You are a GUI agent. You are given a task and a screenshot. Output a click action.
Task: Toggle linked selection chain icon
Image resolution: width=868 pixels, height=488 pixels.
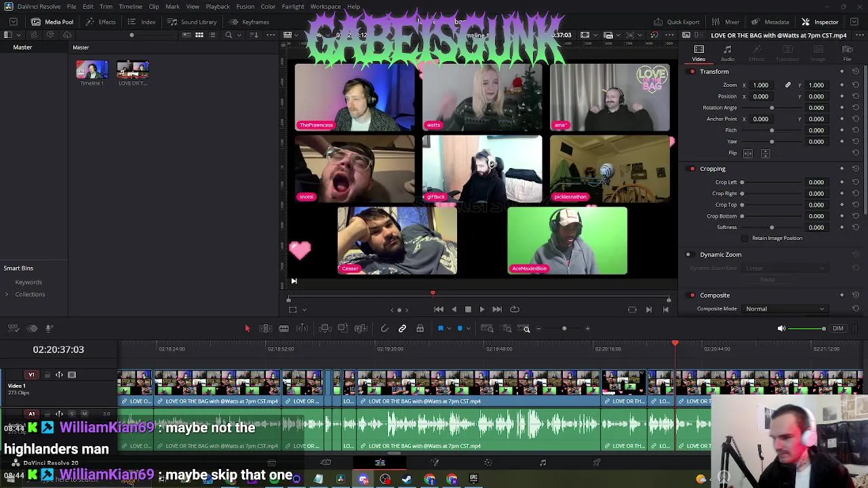(402, 329)
